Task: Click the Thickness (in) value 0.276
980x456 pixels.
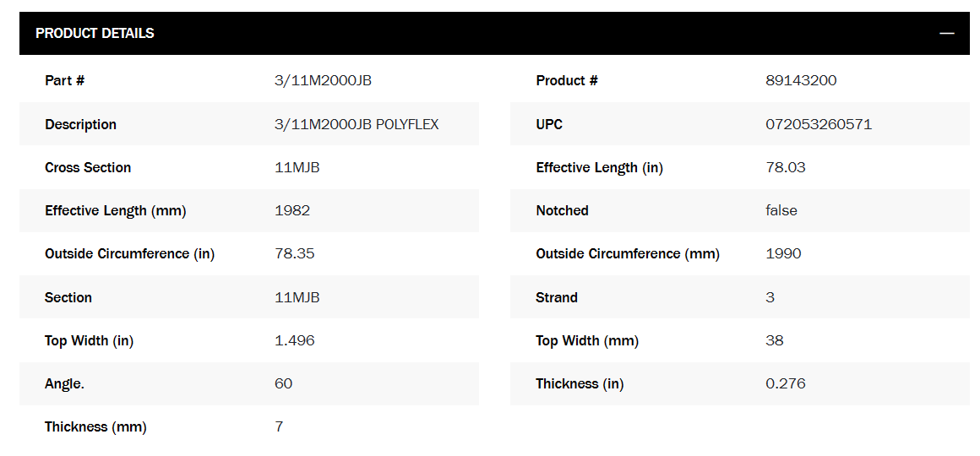Action: tap(786, 383)
